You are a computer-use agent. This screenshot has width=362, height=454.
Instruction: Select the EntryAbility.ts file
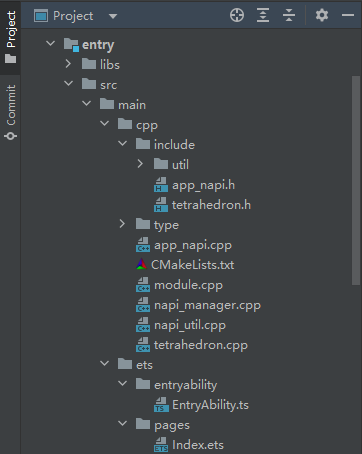[x=210, y=405]
